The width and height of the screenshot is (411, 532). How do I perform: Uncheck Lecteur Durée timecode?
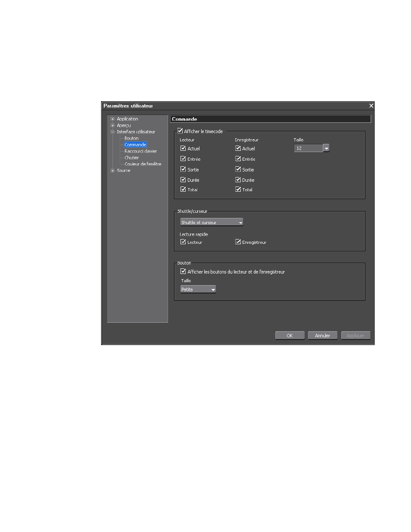pos(183,180)
